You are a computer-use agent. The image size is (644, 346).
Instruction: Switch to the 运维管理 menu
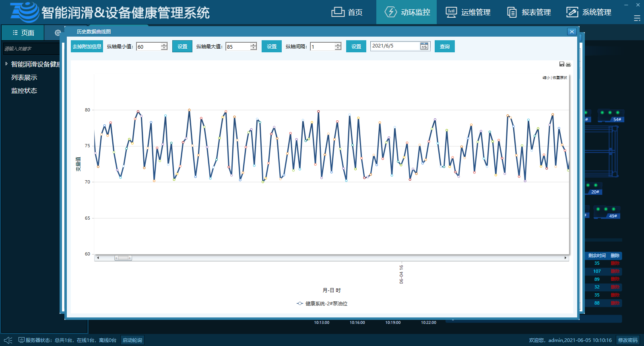468,12
